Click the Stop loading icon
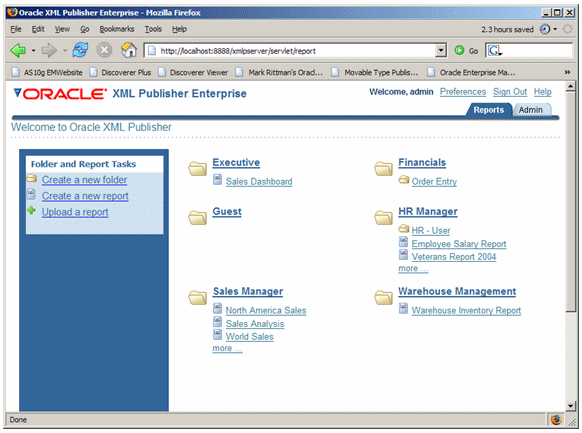The height and width of the screenshot is (433, 582). (x=105, y=50)
